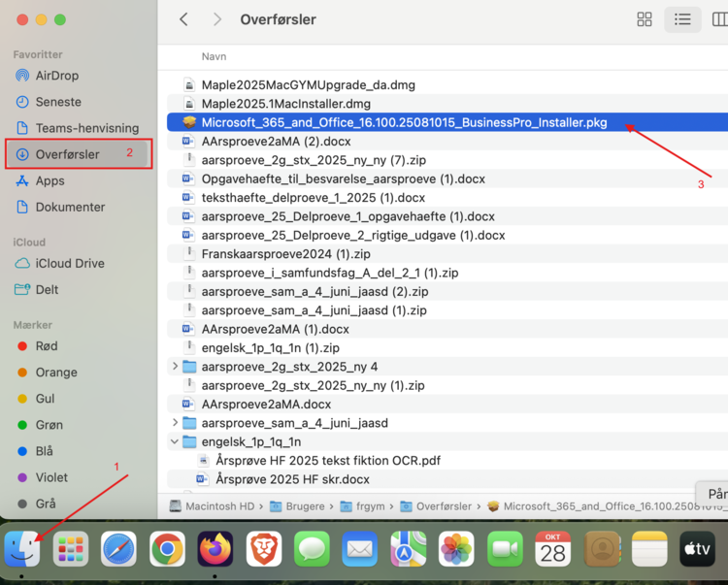Select AirDrop in the sidebar

click(56, 76)
